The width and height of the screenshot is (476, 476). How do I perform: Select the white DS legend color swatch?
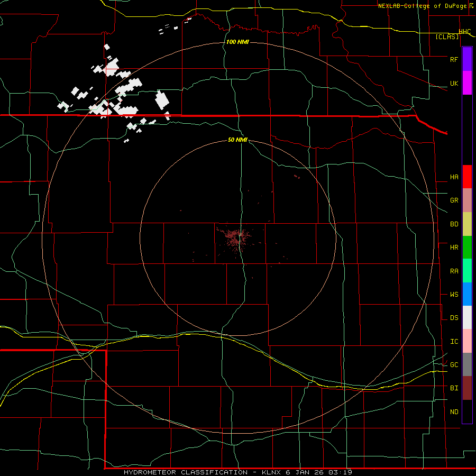click(467, 317)
